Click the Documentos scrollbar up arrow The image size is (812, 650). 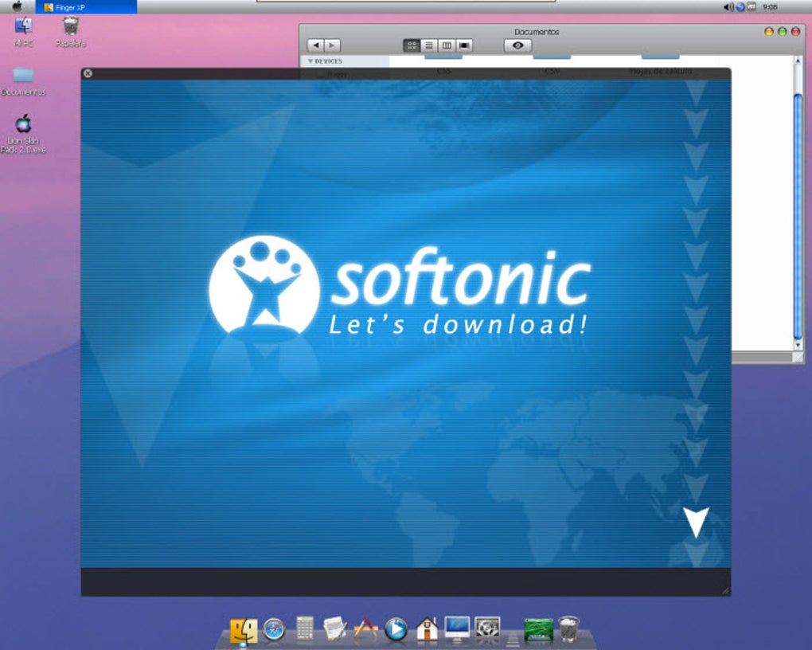[798, 61]
